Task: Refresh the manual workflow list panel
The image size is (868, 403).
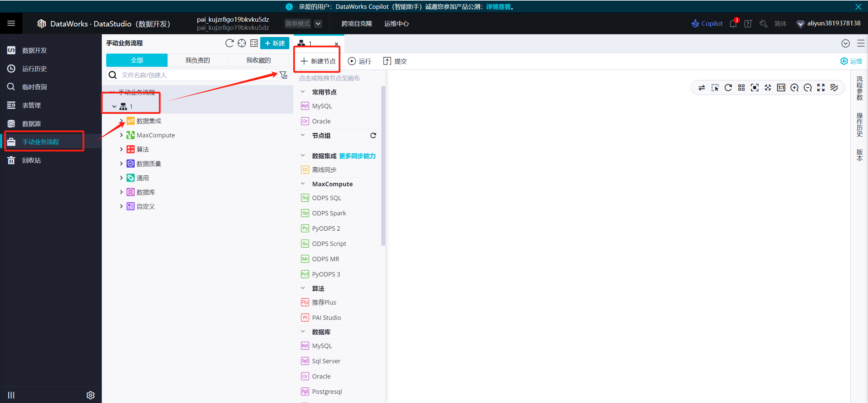Action: pos(229,43)
